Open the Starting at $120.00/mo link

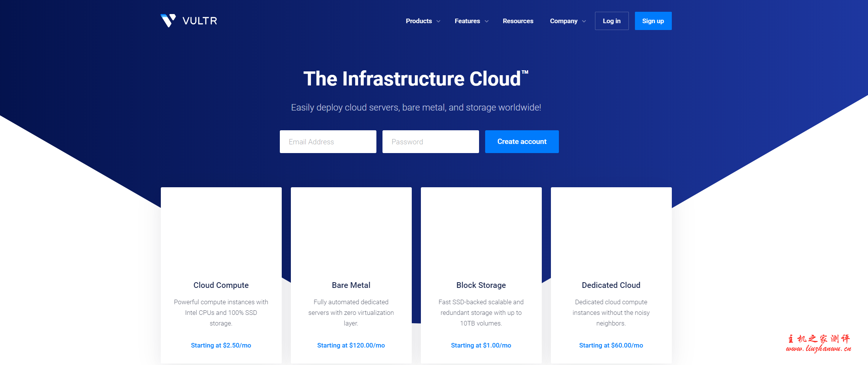(351, 345)
